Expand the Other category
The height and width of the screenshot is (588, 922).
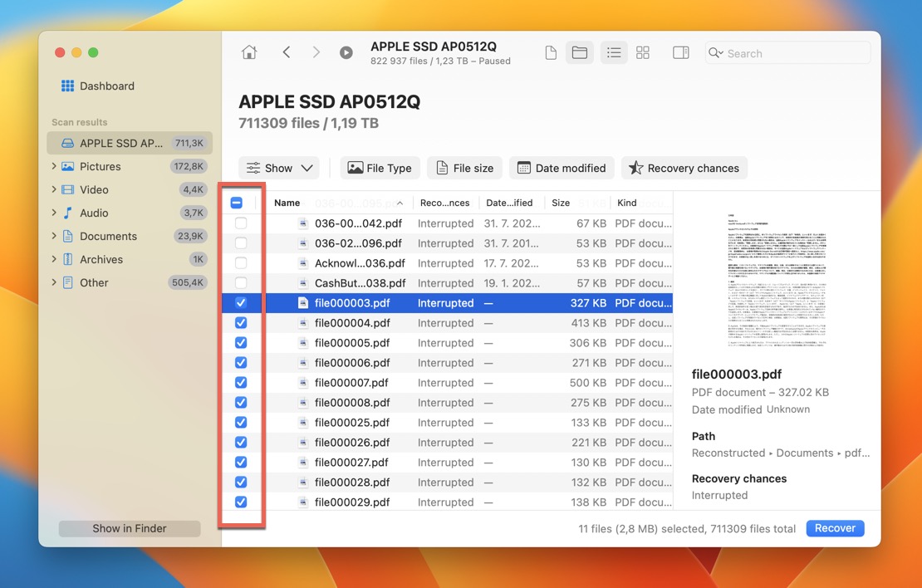tap(54, 282)
